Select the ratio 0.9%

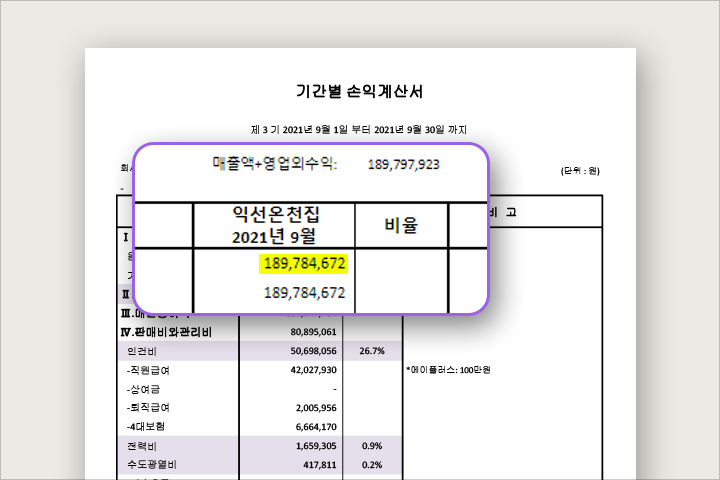pos(372,446)
